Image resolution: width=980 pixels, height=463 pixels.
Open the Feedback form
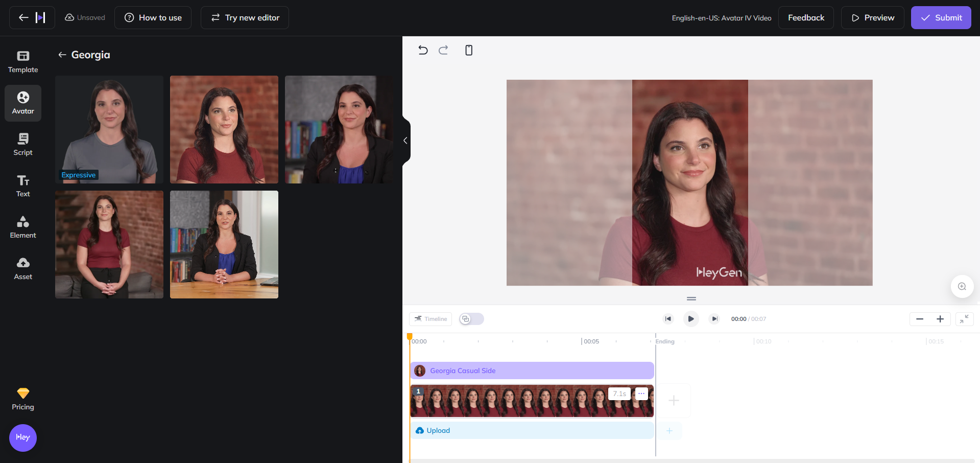click(x=806, y=17)
